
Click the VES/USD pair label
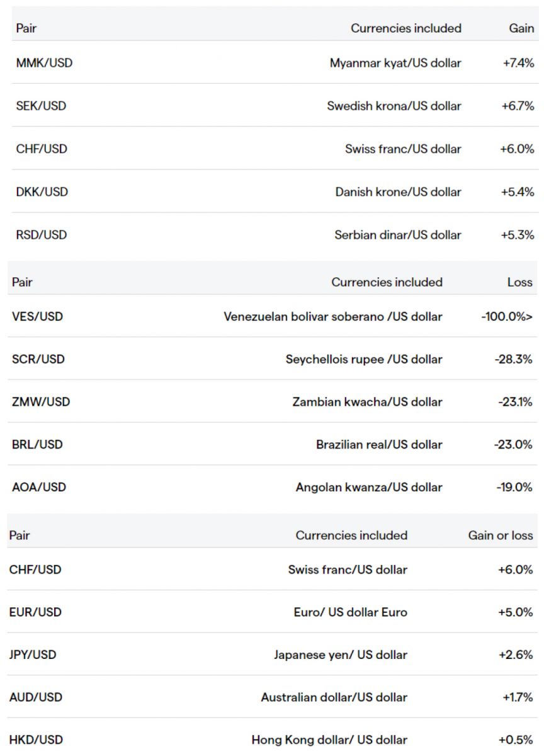37,316
